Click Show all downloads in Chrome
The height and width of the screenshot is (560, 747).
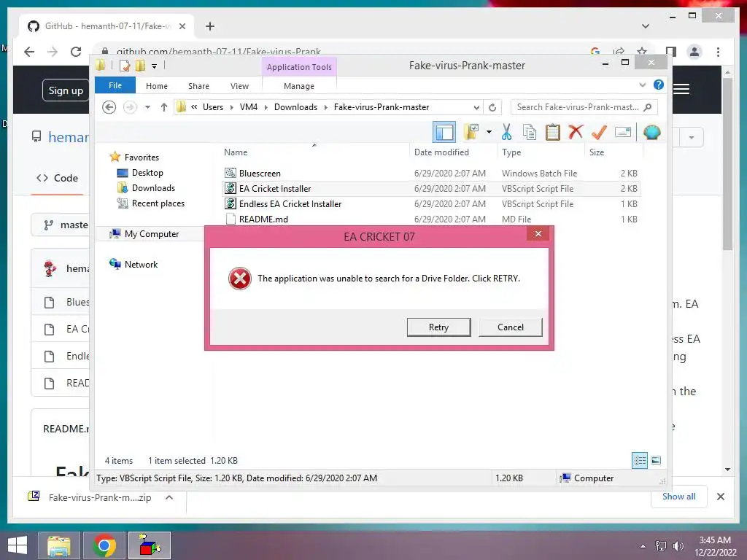point(679,497)
